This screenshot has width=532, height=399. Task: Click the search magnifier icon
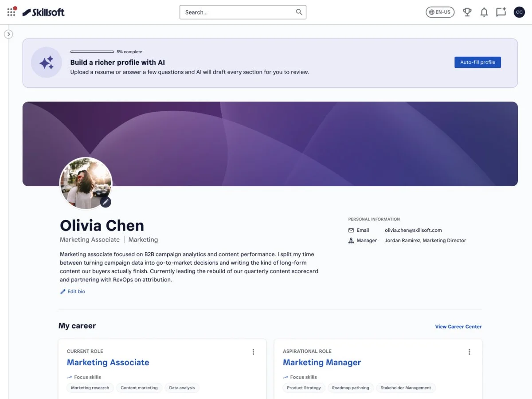(299, 12)
